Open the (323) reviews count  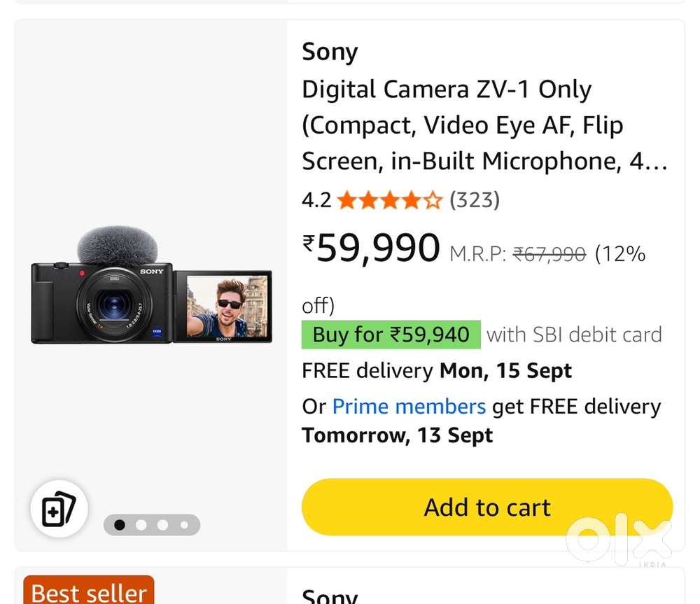(475, 201)
